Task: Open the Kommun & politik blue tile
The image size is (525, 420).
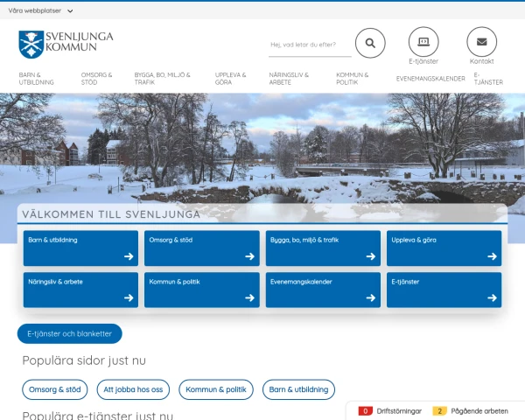Action: 202,290
